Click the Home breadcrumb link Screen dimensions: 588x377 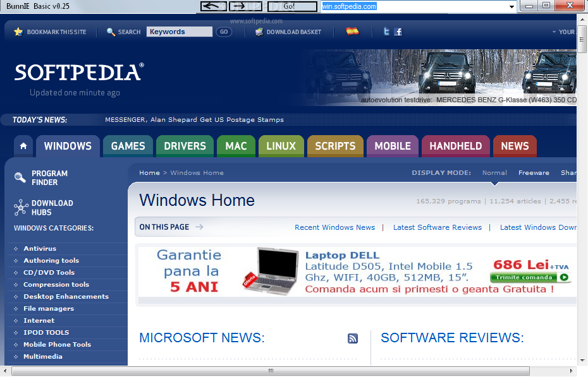(x=149, y=172)
